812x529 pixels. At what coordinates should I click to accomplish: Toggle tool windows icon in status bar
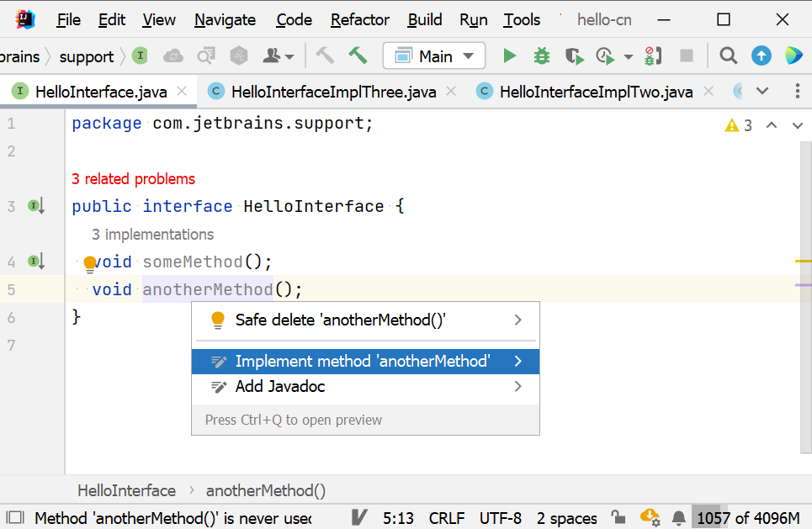pos(15,517)
